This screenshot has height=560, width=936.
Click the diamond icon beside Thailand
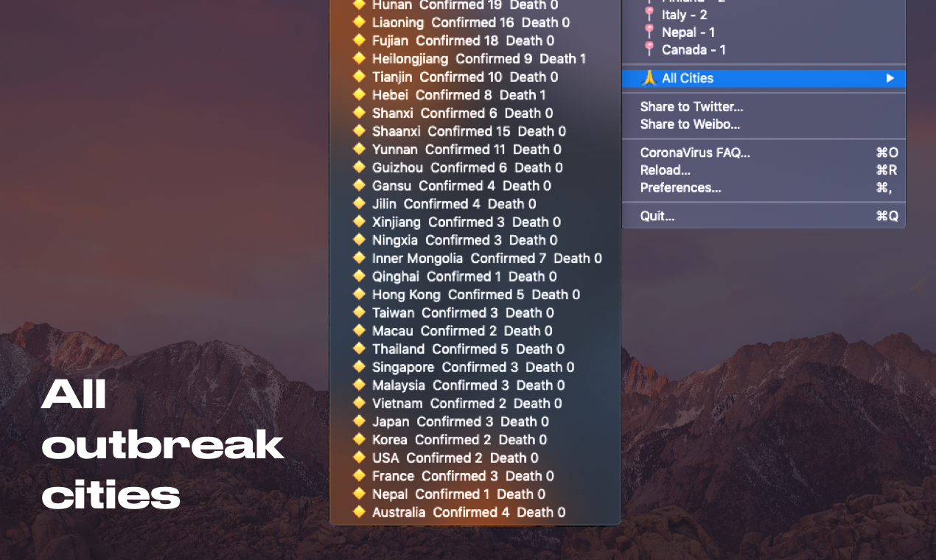(x=359, y=349)
